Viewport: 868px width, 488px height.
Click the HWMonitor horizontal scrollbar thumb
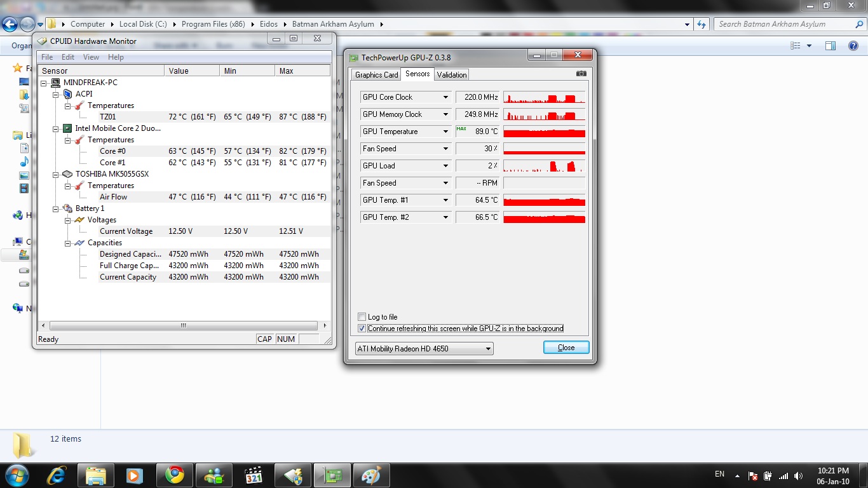[x=184, y=325]
